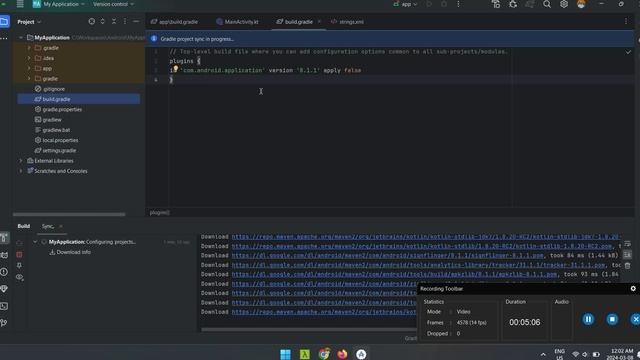Close the Sync tab

click(61, 227)
